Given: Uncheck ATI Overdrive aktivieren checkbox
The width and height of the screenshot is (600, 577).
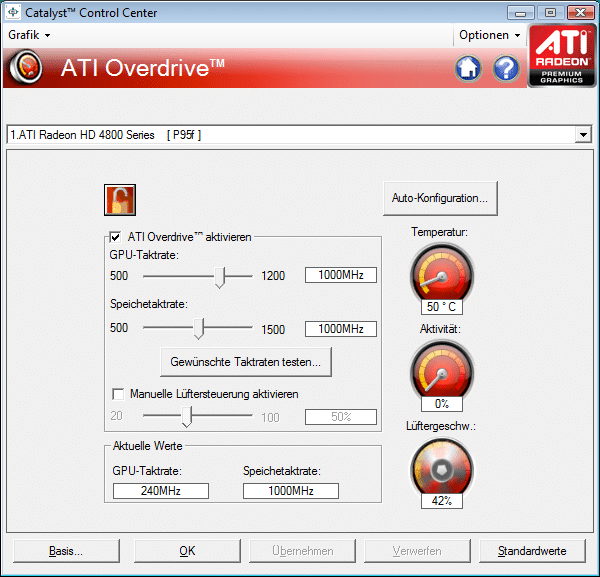Looking at the screenshot, I should pyautogui.click(x=115, y=237).
